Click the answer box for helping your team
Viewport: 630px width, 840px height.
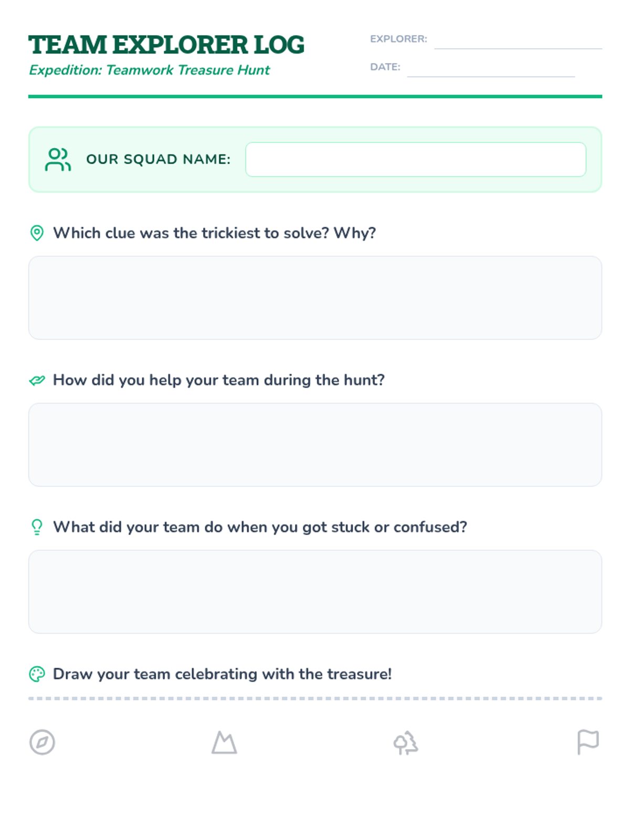(315, 445)
